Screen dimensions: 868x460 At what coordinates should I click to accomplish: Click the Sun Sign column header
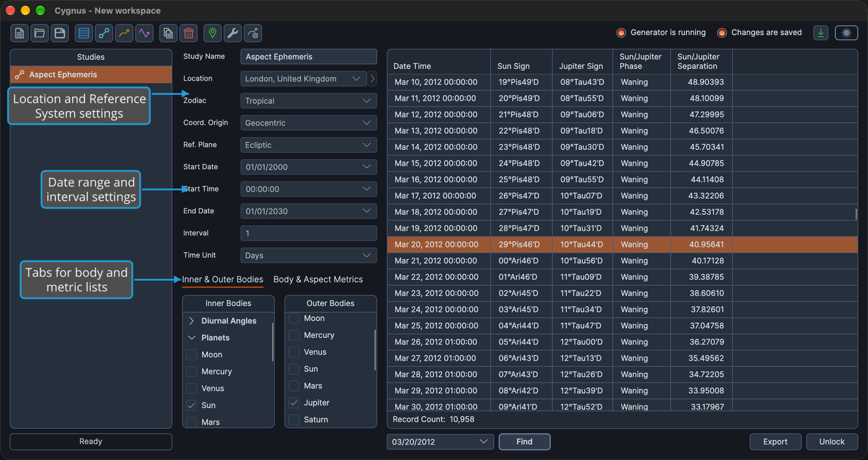tap(522, 62)
